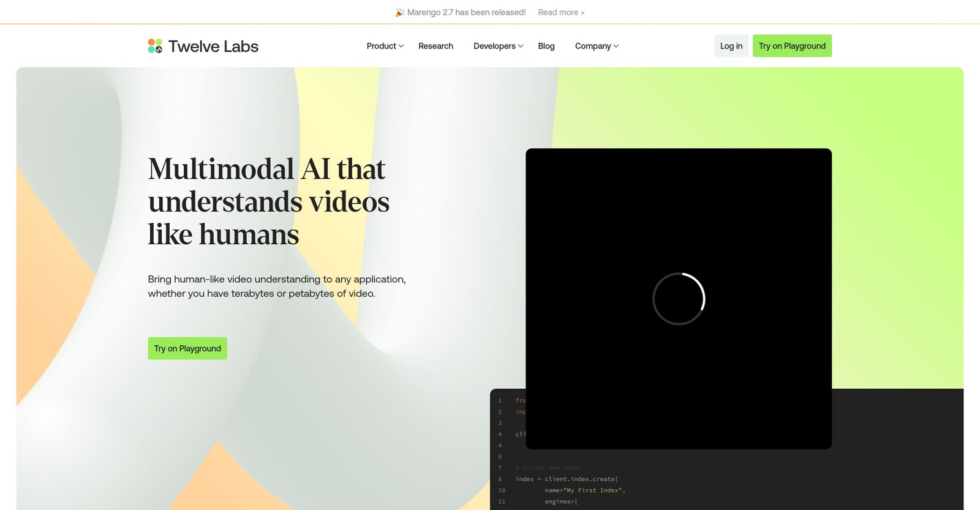
Task: Follow the Read more announcement link
Action: pos(560,12)
